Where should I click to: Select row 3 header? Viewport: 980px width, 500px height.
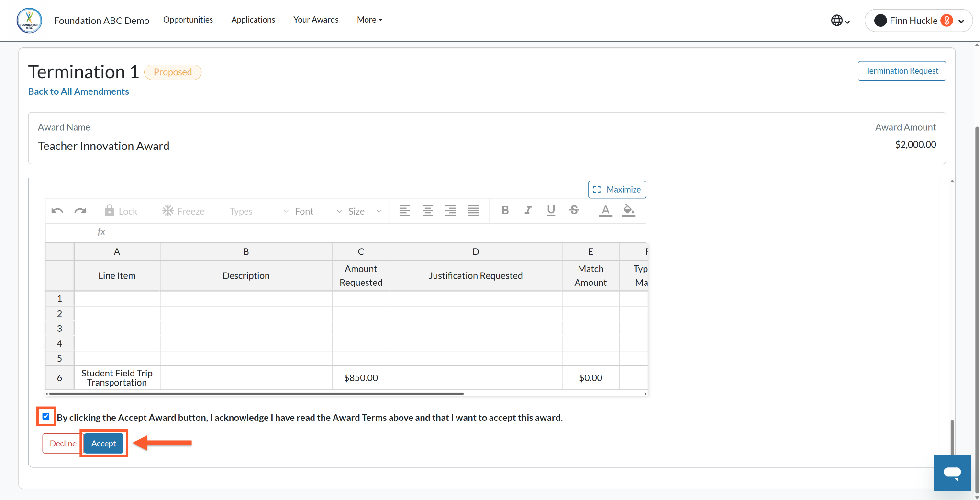tap(59, 329)
